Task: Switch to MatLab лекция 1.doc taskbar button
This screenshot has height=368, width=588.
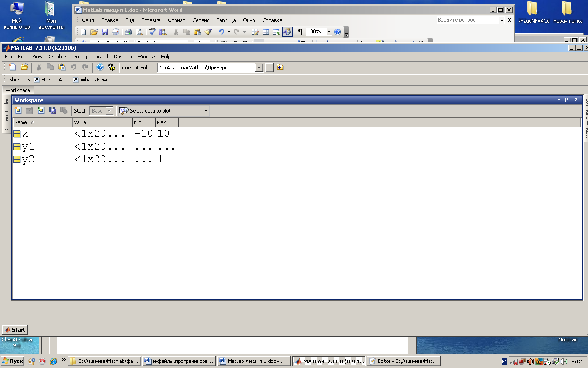Action: [x=254, y=361]
